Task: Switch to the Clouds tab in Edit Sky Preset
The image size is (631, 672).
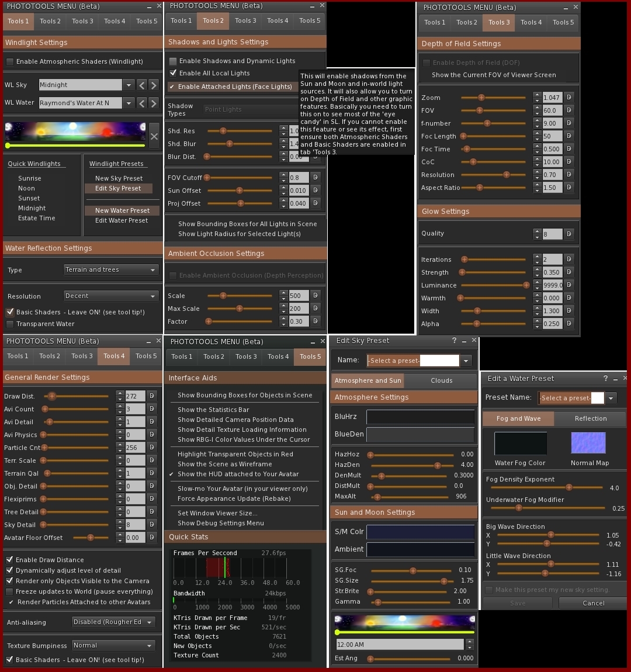Action: (441, 380)
